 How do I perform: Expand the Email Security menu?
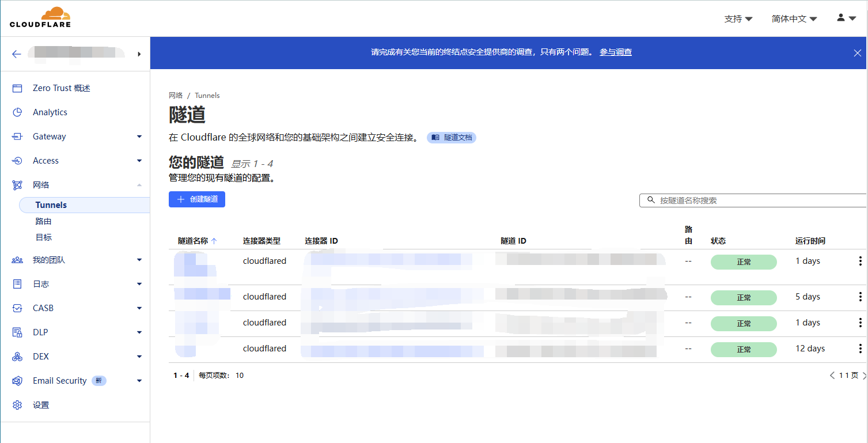point(139,381)
